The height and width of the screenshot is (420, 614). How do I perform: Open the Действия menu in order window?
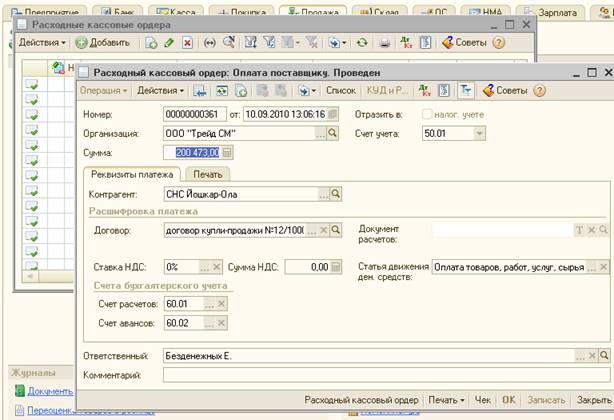coord(160,91)
